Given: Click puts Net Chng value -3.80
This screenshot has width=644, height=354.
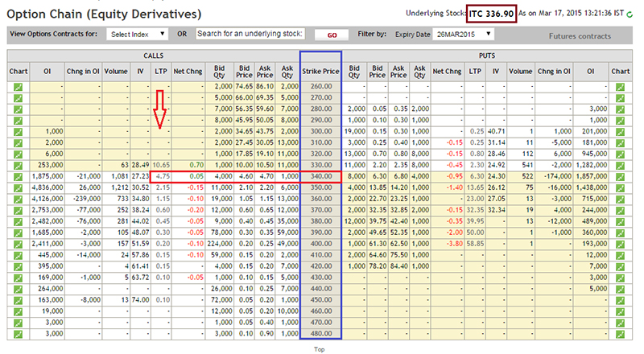Looking at the screenshot, I should [454, 244].
